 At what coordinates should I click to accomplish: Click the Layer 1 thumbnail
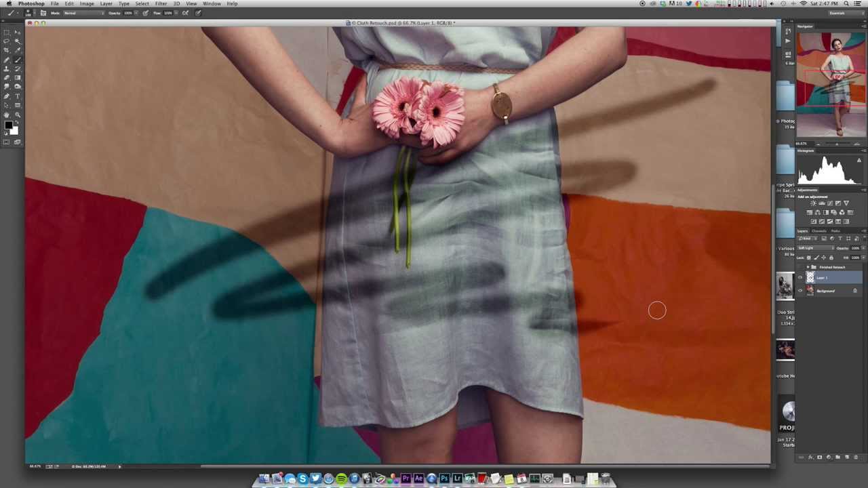[x=810, y=277]
